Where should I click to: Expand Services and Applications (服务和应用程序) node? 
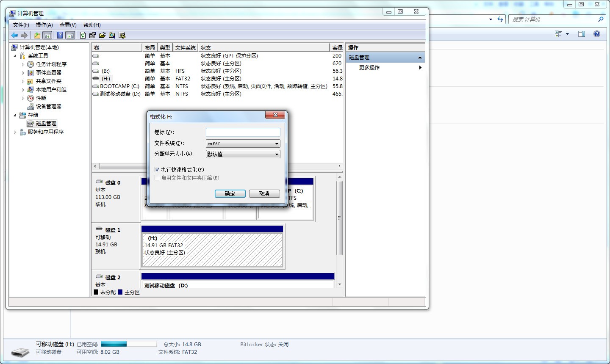(x=15, y=132)
